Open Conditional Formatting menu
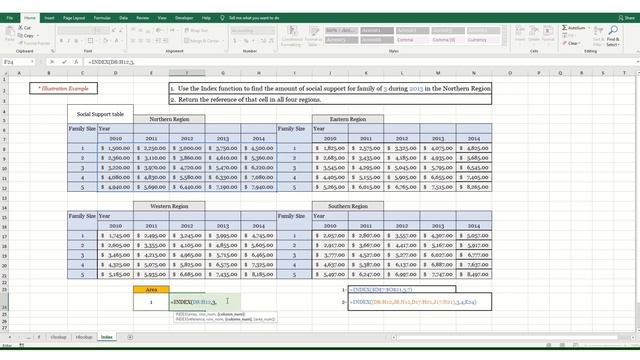This screenshot has width=640, height=360. click(x=292, y=36)
